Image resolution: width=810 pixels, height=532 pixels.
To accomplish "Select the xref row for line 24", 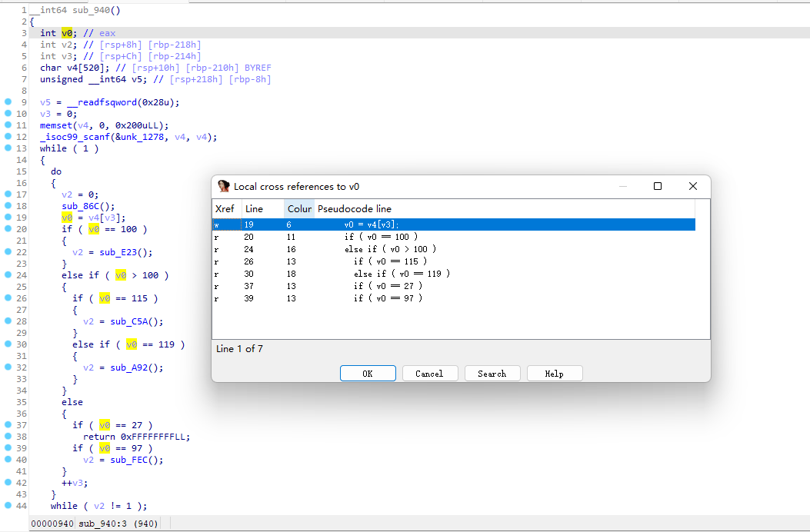I will coord(385,248).
